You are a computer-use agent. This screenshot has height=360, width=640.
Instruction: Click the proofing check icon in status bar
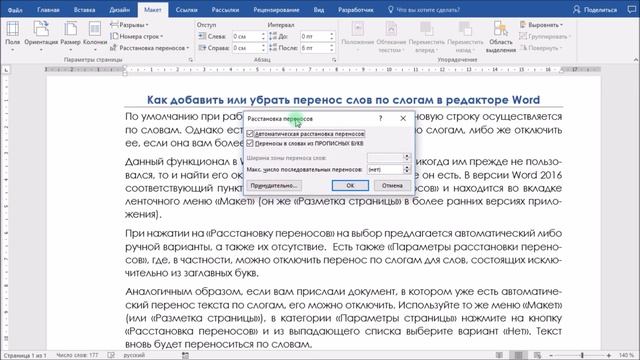[x=111, y=356]
